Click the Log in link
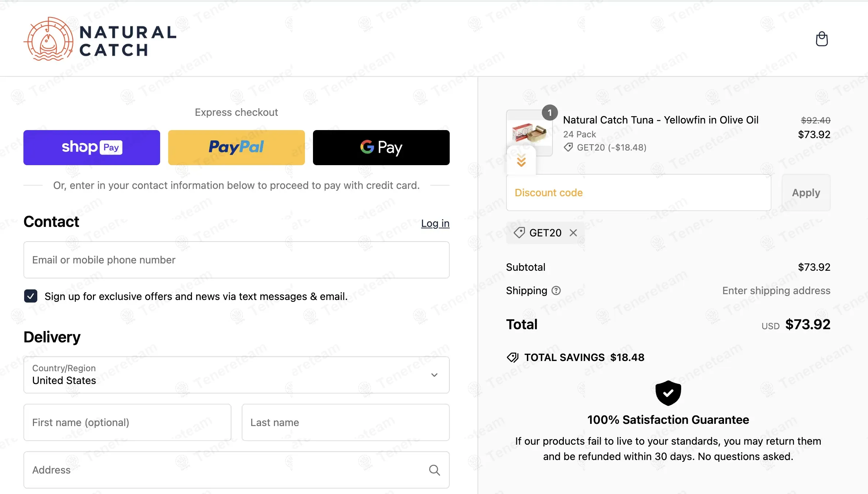Viewport: 868px width, 494px height. point(435,223)
